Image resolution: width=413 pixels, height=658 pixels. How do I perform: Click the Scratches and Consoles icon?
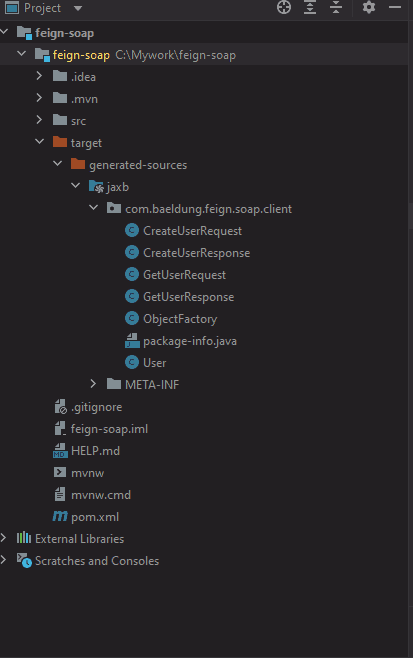[24, 561]
